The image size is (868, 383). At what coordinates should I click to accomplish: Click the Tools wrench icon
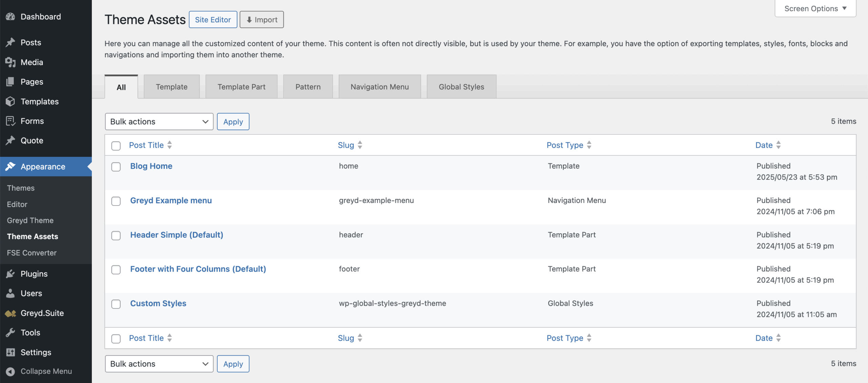point(11,333)
